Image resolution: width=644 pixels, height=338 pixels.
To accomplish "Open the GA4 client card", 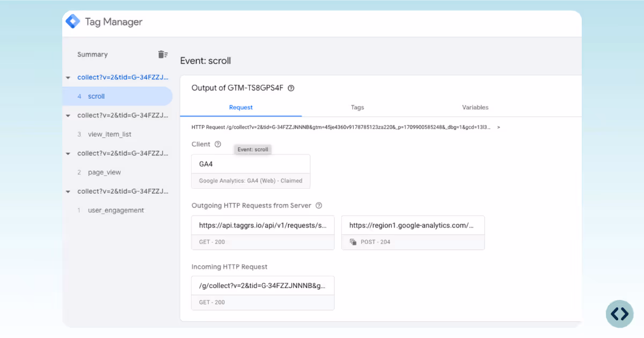I will (251, 172).
